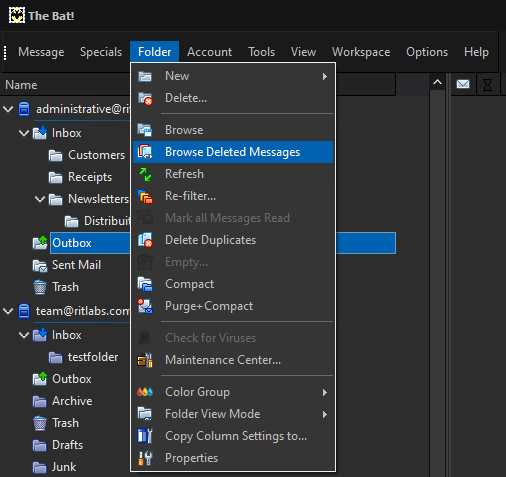Choose Compact menu entry

pyautogui.click(x=233, y=284)
